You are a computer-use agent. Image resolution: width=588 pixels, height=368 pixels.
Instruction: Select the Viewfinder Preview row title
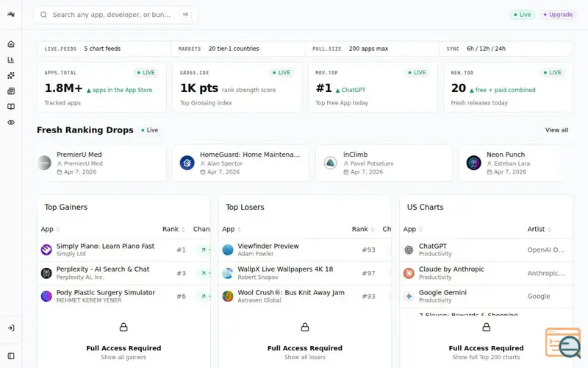coord(268,246)
